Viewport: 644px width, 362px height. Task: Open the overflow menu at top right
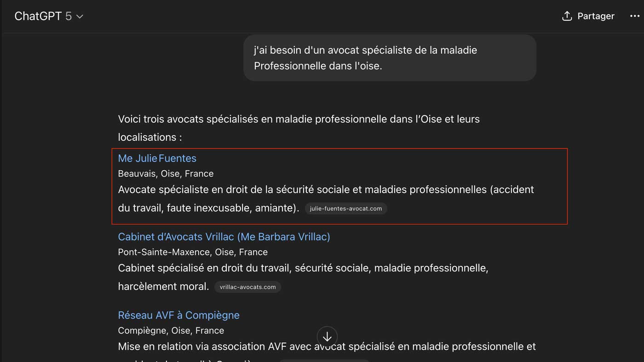635,16
